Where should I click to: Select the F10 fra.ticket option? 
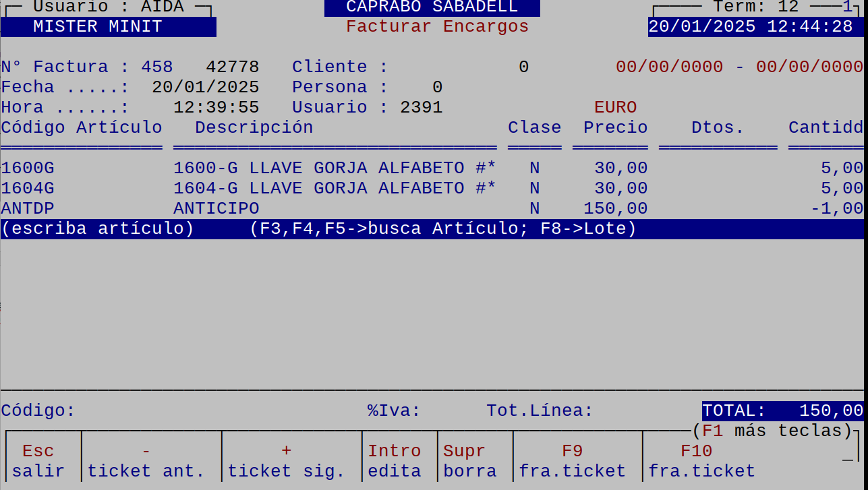click(x=701, y=460)
